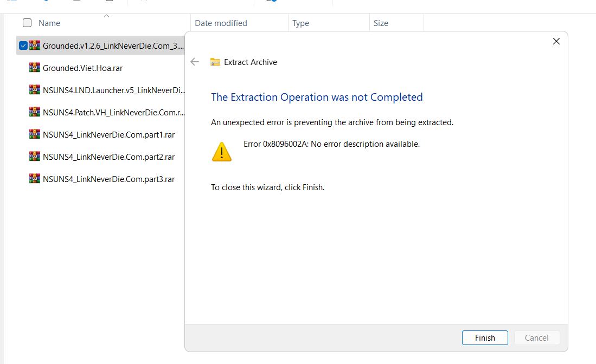Screen dimensions: 596x364
Task: Click the Cancel button
Action: click(536, 337)
